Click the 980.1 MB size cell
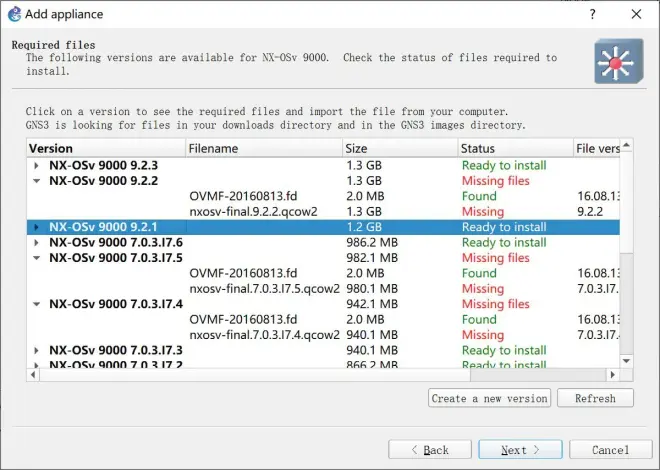Image resolution: width=660 pixels, height=470 pixels. click(372, 289)
